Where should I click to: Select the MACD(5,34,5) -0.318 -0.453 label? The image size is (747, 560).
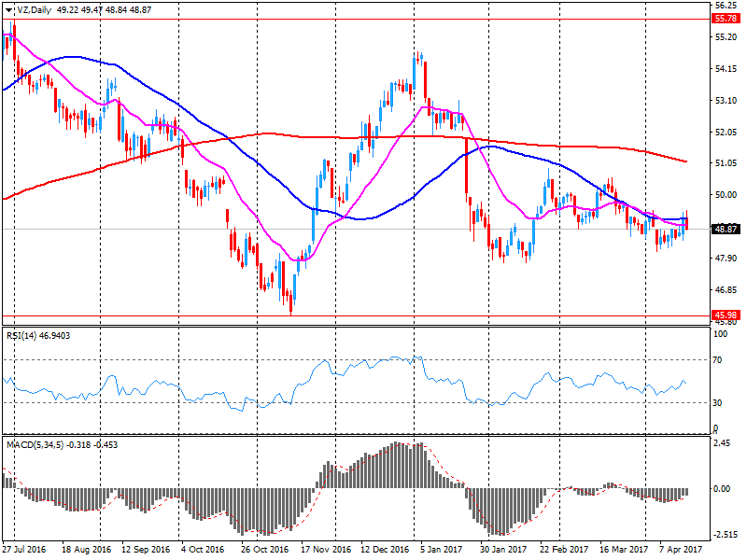[x=62, y=445]
